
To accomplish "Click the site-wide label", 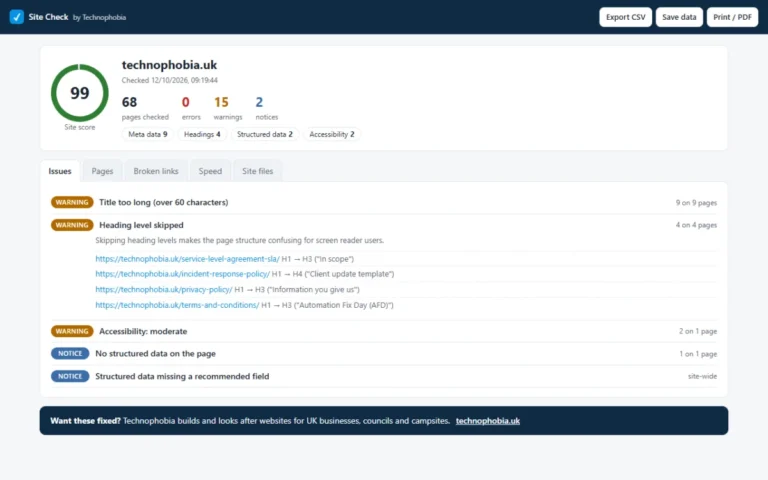I will tap(702, 376).
